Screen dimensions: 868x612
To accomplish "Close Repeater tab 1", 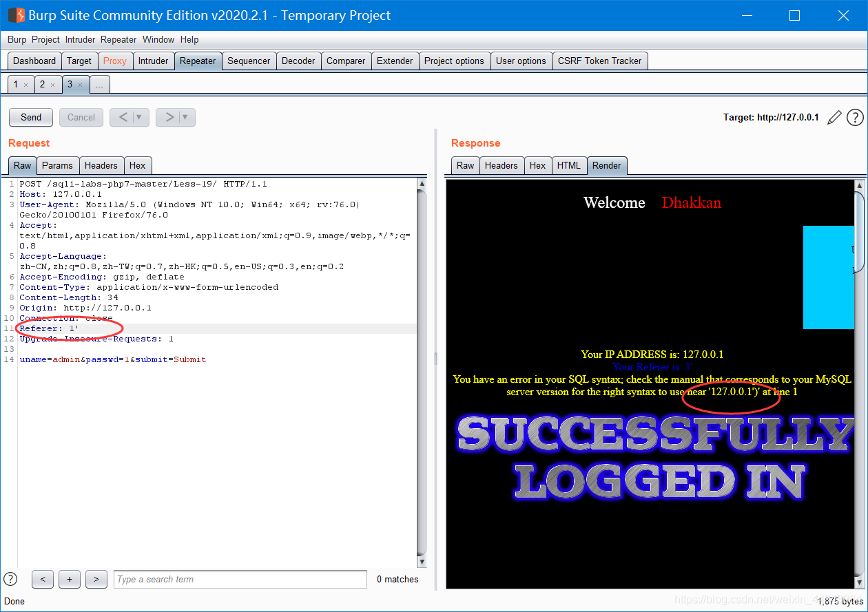I will (25, 85).
